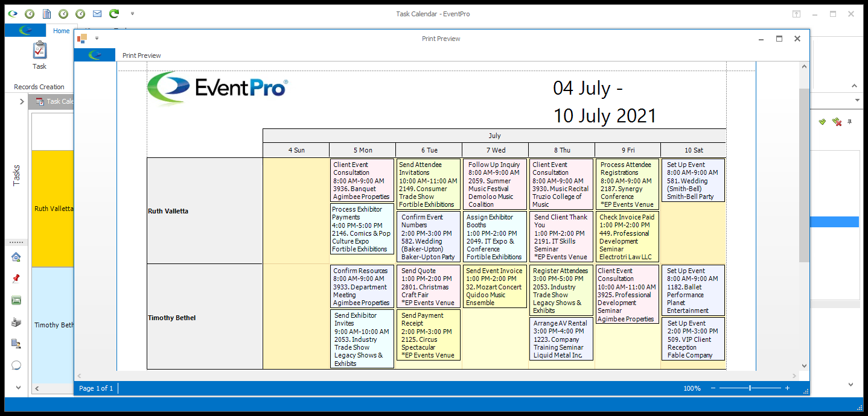Click the zoom out minus button

[x=713, y=388]
